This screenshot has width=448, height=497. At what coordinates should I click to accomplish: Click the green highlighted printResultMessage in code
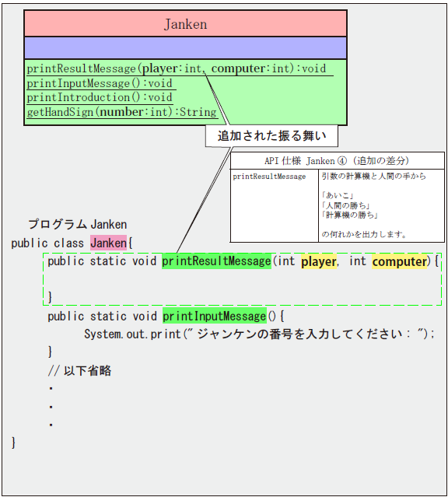tap(216, 261)
